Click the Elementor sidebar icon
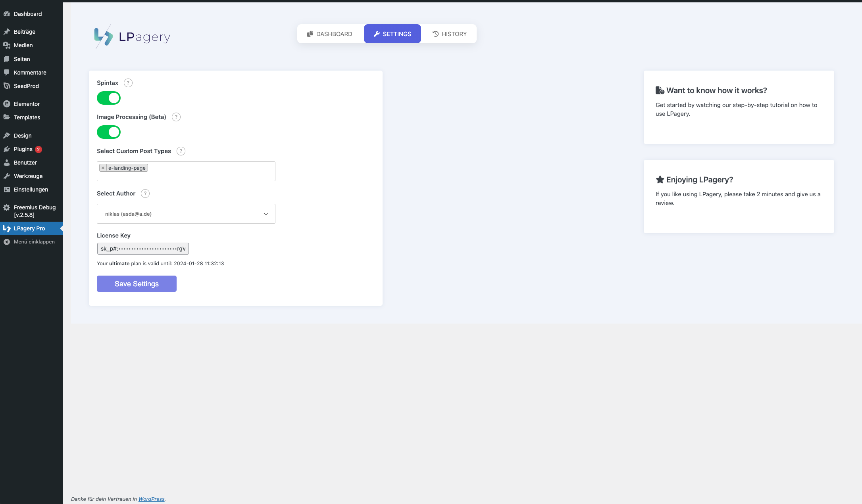 tap(7, 104)
